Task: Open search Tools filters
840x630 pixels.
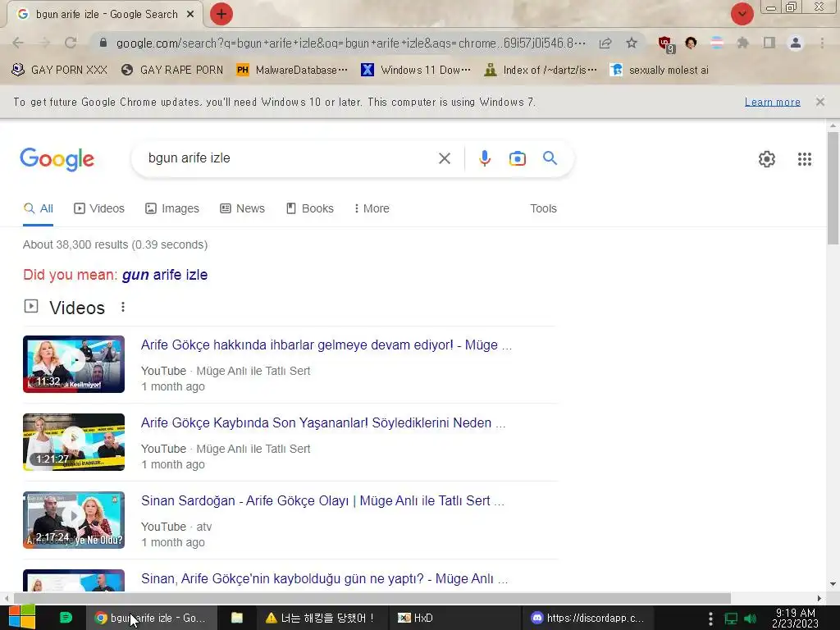Action: (x=543, y=208)
